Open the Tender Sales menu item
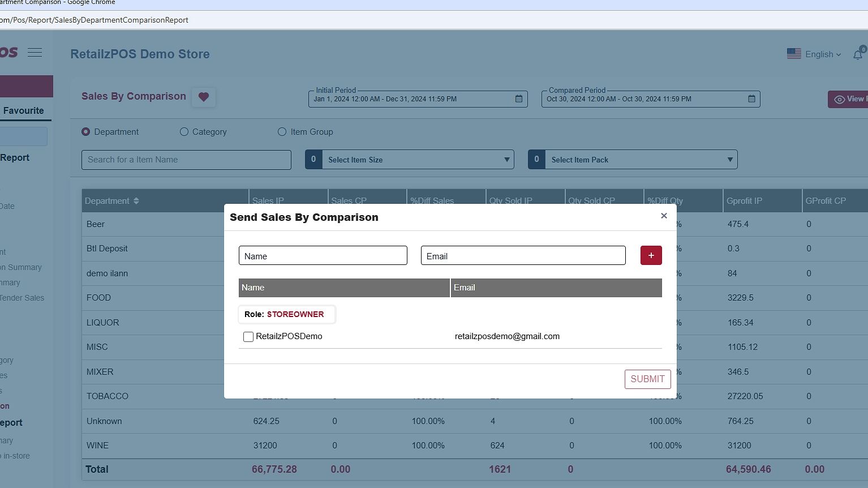Screen dimensions: 868x488 [x=22, y=298]
